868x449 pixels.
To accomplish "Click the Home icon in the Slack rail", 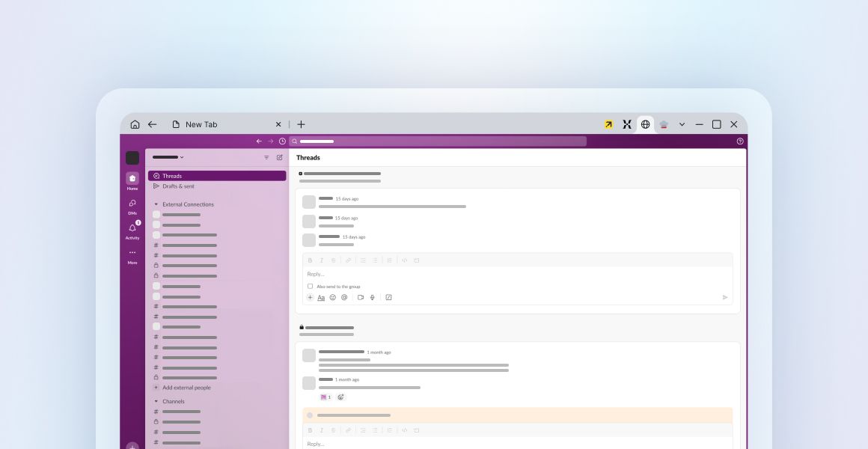I will click(132, 178).
